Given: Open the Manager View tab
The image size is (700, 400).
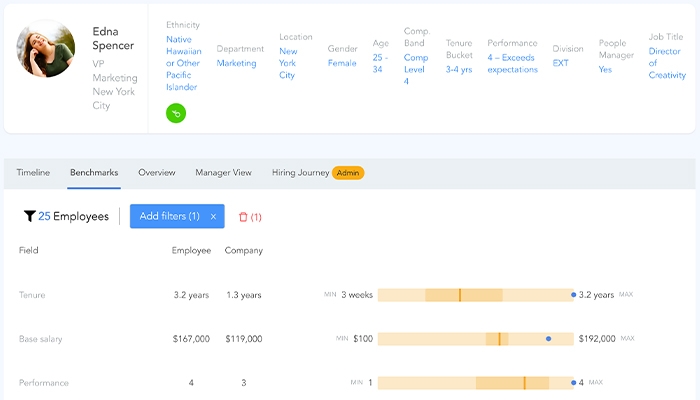Looking at the screenshot, I should tap(223, 173).
